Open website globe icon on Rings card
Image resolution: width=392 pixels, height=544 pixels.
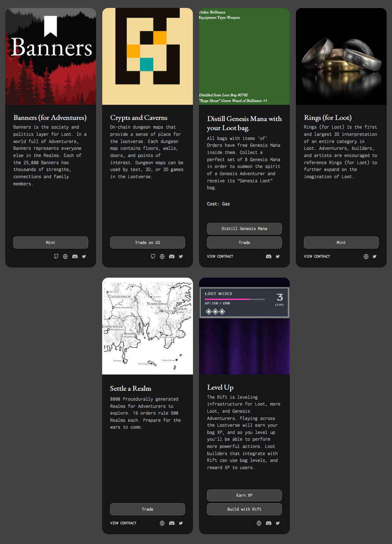pyautogui.click(x=366, y=256)
